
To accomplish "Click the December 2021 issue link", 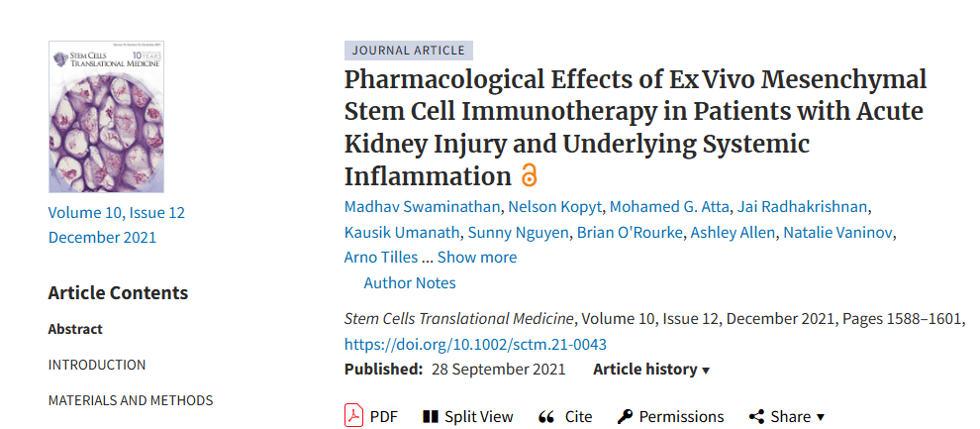I will [102, 238].
